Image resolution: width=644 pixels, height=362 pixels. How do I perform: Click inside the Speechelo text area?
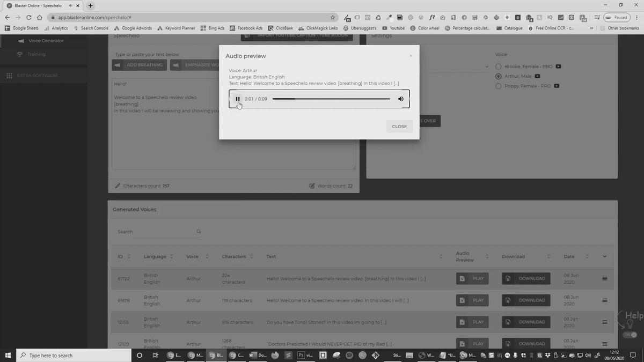click(x=234, y=124)
